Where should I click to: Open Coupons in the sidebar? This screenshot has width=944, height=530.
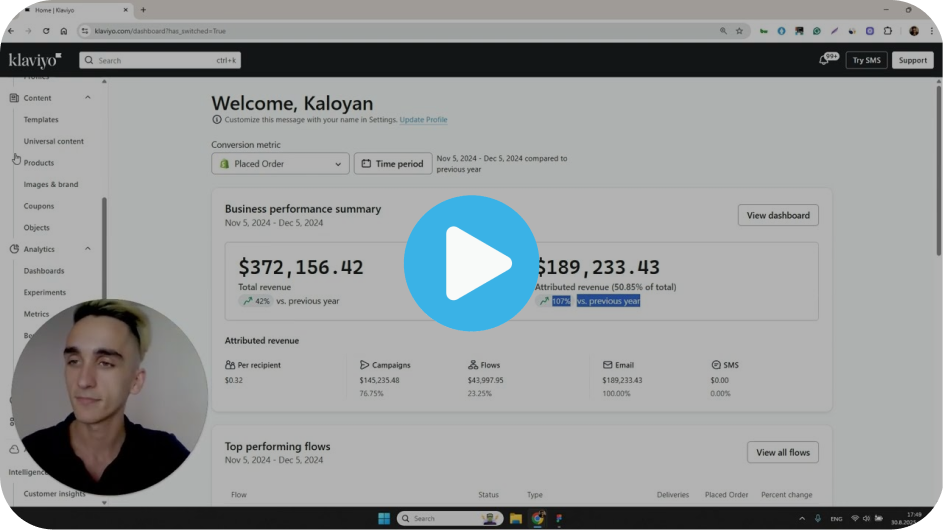click(x=38, y=206)
